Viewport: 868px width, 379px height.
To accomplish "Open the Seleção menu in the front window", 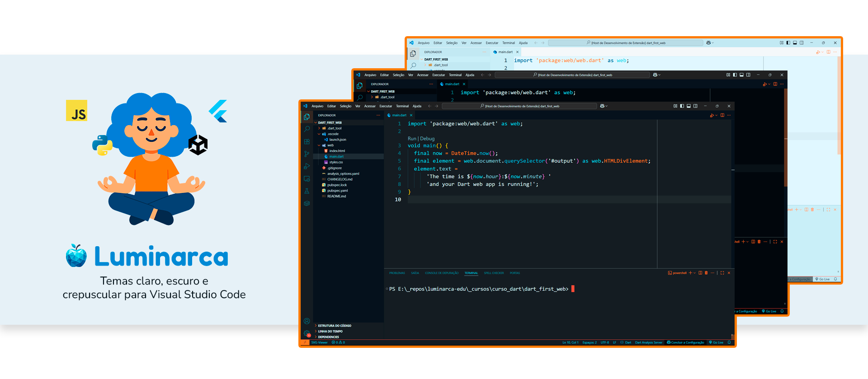I will pos(345,106).
